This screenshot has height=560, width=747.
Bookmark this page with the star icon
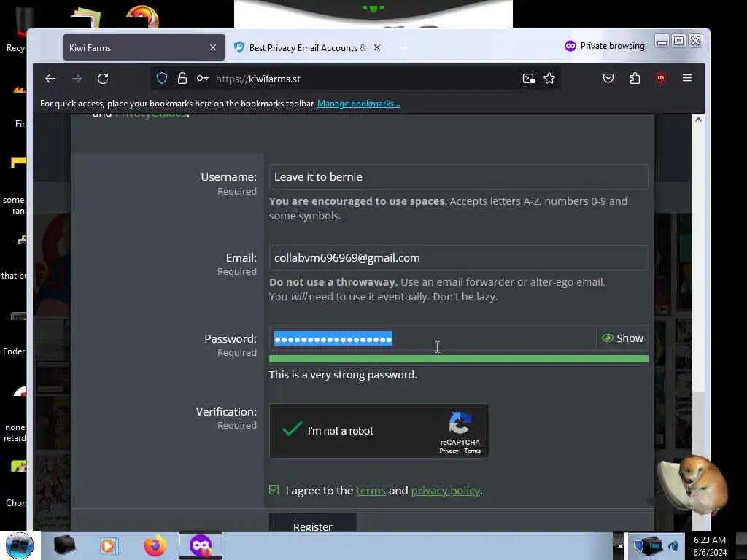pyautogui.click(x=549, y=79)
